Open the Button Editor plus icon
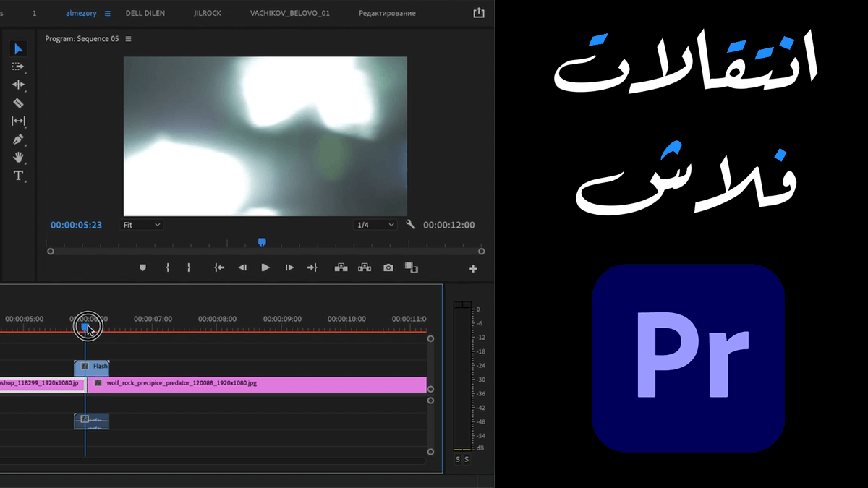This screenshot has width=868, height=488. coord(473,269)
